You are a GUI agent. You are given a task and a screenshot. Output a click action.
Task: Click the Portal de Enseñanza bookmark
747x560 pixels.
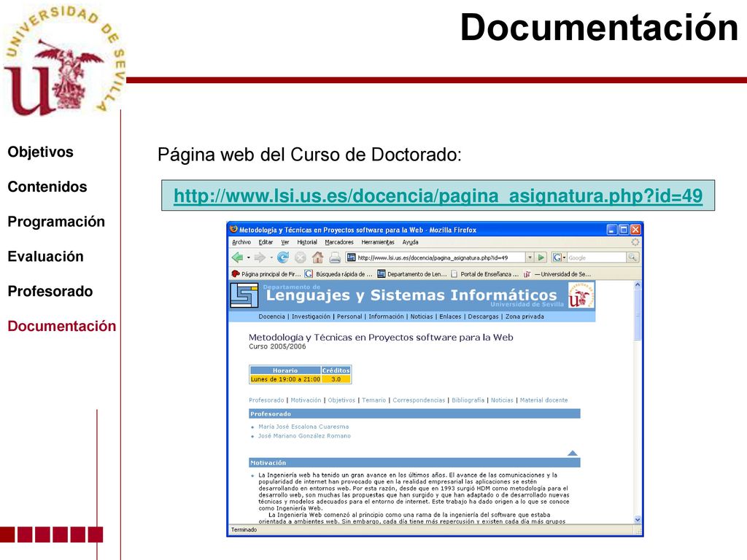pyautogui.click(x=484, y=274)
